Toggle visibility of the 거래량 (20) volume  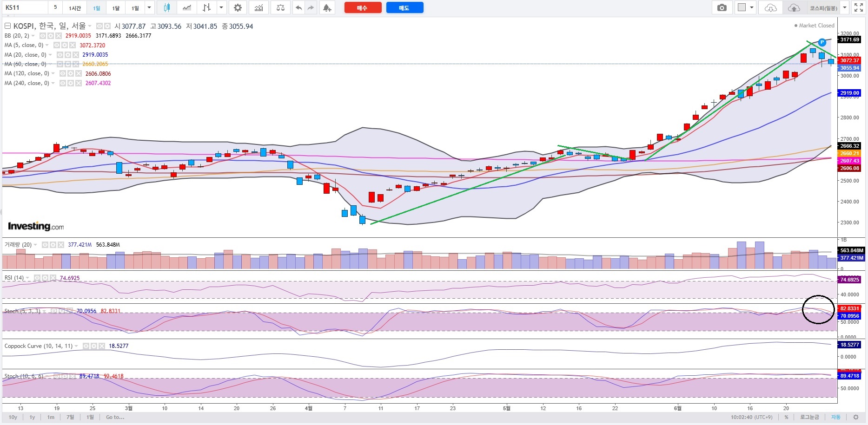45,245
